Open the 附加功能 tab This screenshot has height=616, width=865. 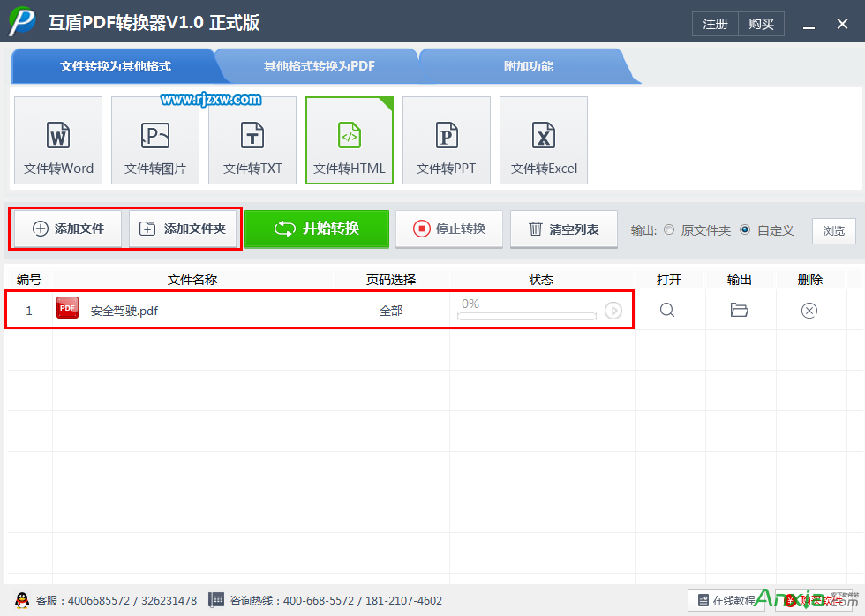pyautogui.click(x=528, y=66)
